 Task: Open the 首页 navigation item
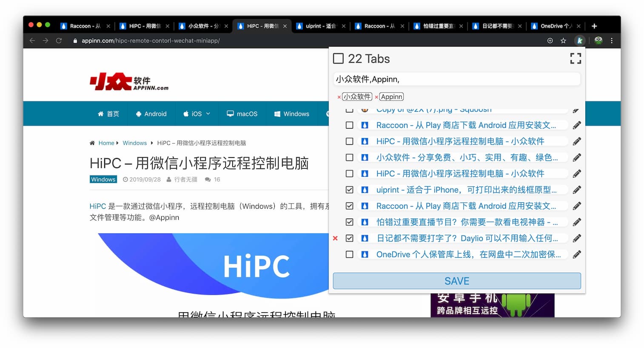108,114
